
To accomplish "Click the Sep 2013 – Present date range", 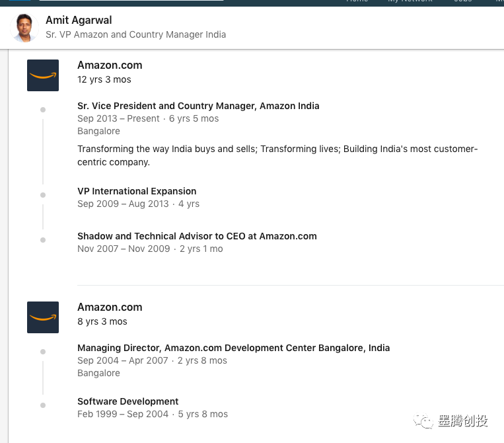I will tap(118, 119).
